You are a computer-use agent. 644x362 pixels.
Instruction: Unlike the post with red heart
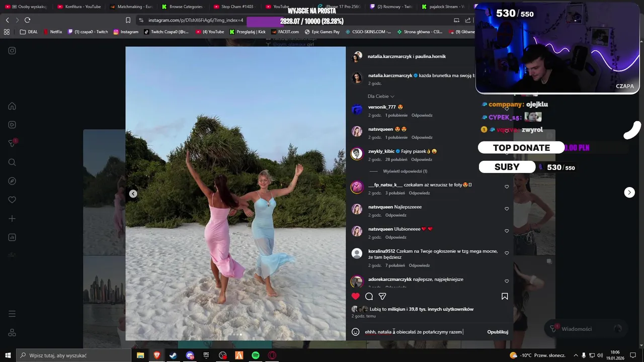356,296
